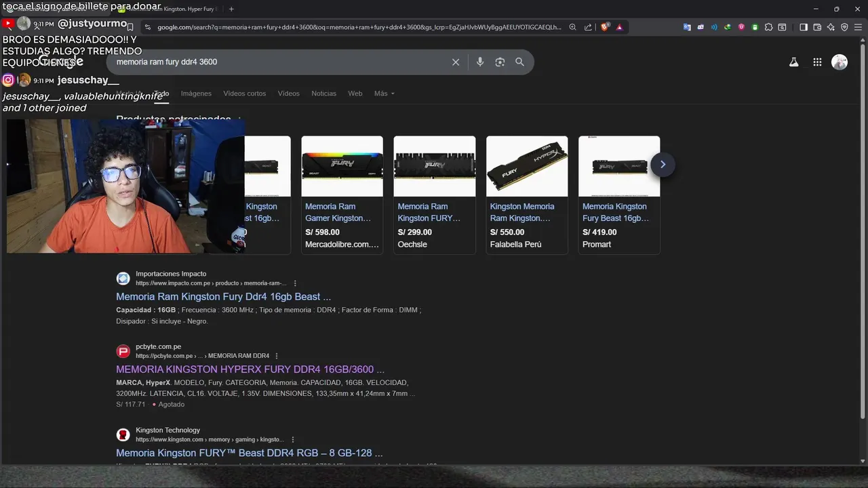Click the browser address bar URL
Image resolution: width=868 pixels, height=488 pixels.
359,27
